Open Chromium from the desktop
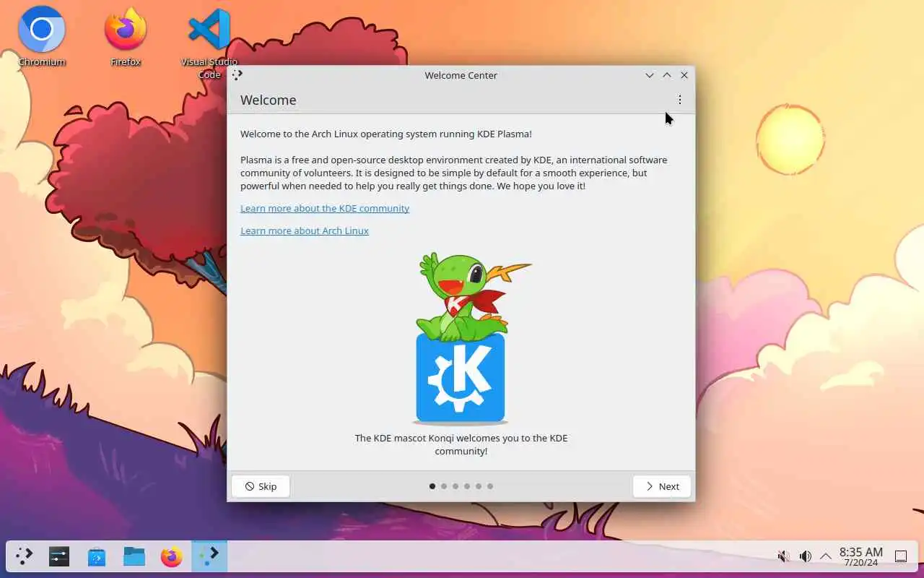Screen dimensions: 924x578 pyautogui.click(x=42, y=36)
